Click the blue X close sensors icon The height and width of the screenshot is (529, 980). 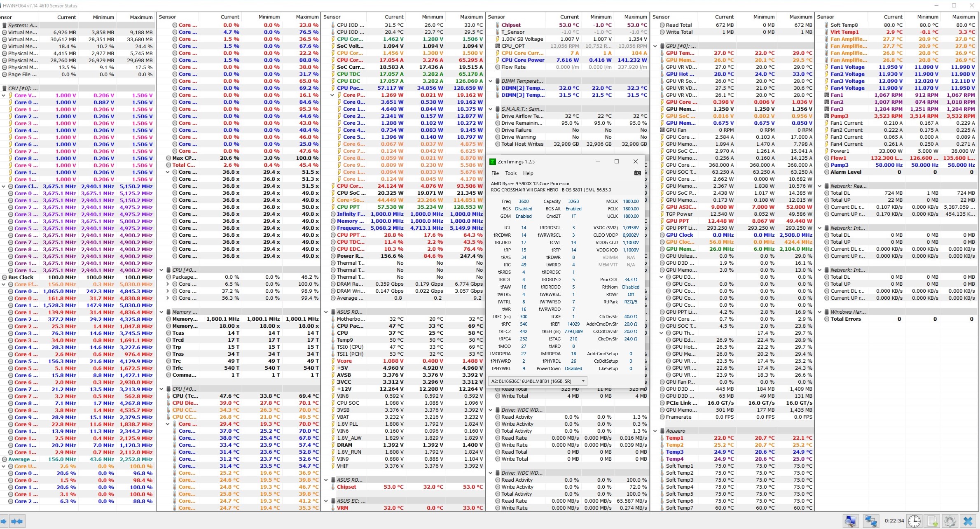pos(968,521)
